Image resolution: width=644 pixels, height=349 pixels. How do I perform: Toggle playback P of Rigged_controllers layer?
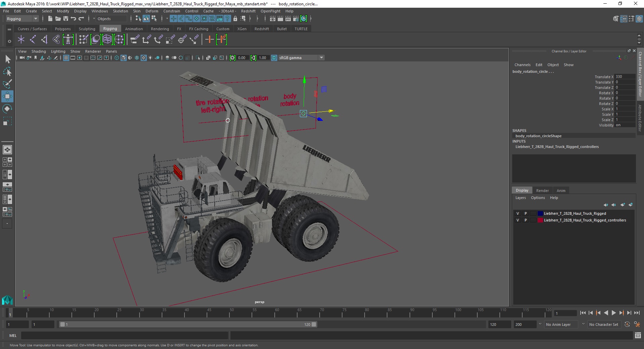(526, 220)
